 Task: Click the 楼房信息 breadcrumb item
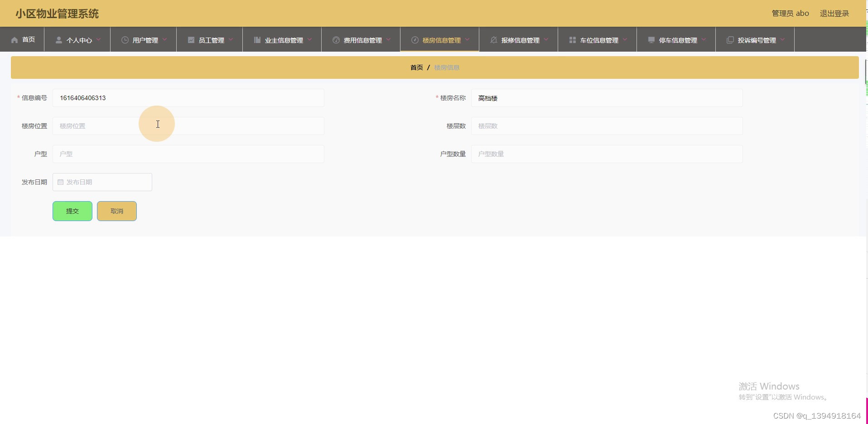click(x=447, y=67)
